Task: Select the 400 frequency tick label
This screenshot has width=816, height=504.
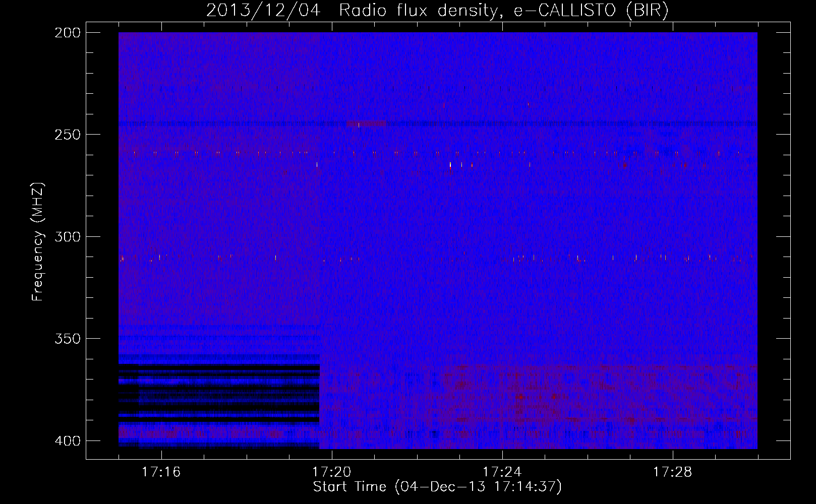Action: pos(67,441)
